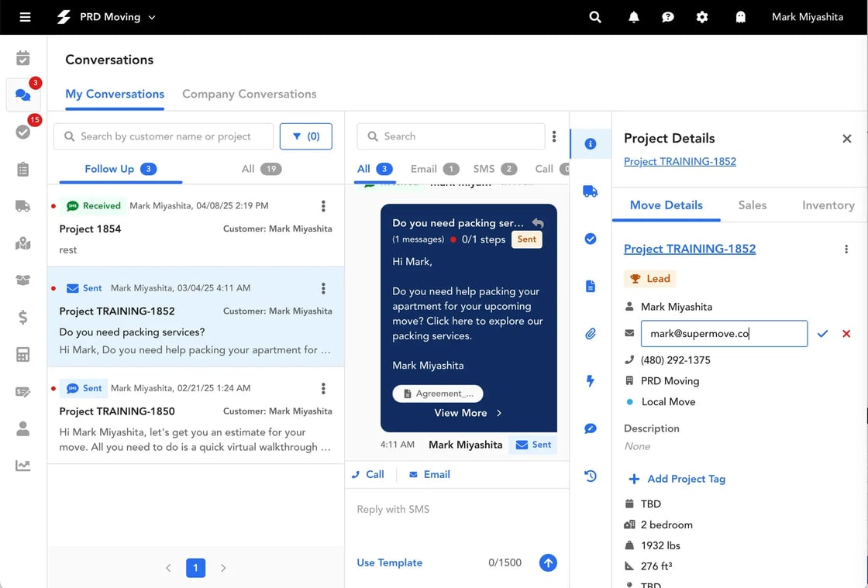This screenshot has height=588, width=868.
Task: Open the filter (0) button
Action: pos(305,136)
